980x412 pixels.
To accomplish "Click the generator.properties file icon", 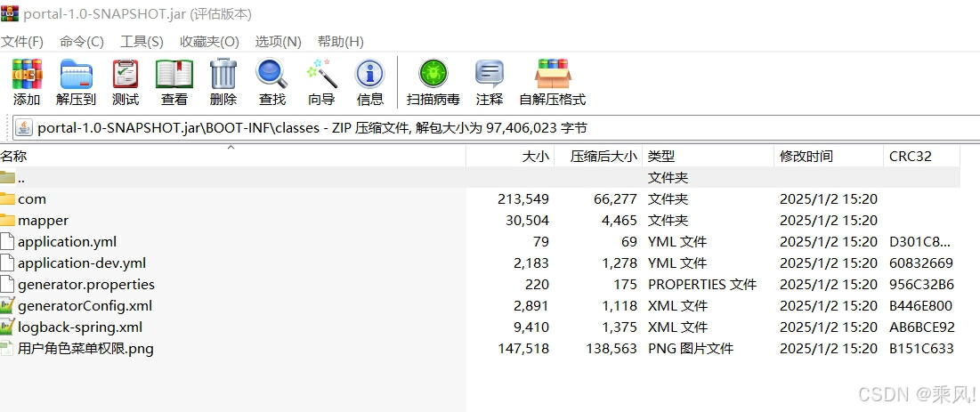I will [6, 285].
